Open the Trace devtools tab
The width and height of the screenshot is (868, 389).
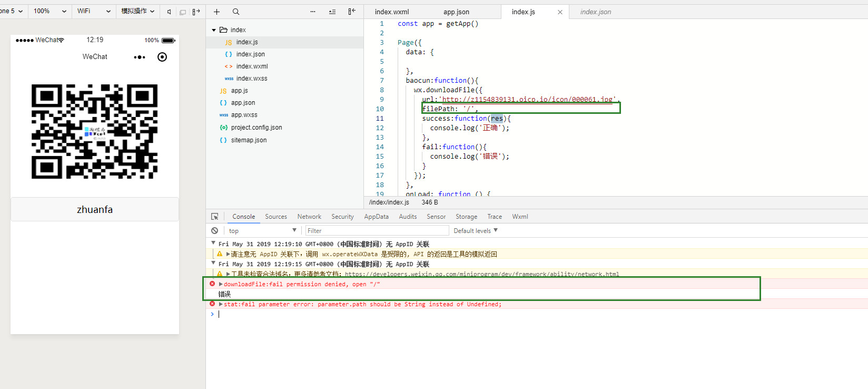(495, 217)
